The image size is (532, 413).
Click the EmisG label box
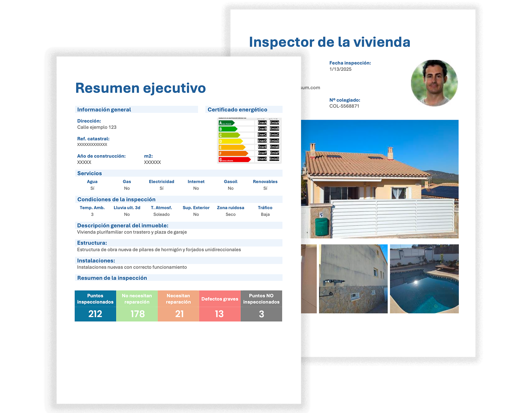tap(274, 159)
